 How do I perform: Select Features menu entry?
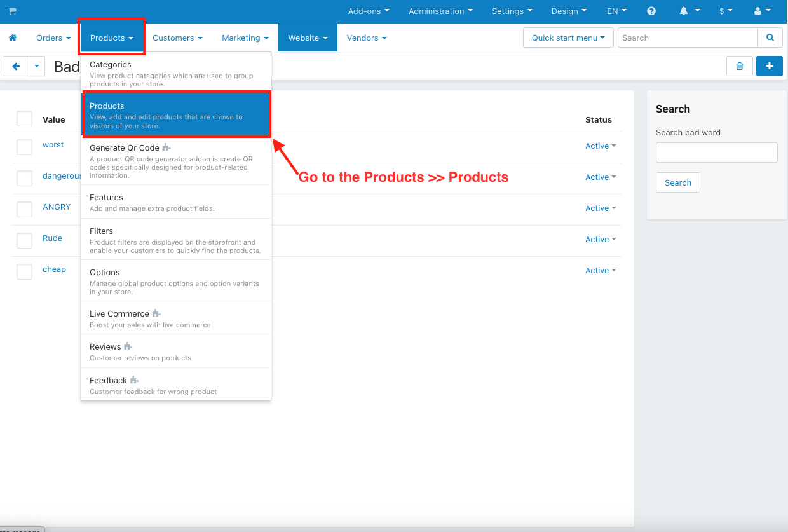(176, 202)
